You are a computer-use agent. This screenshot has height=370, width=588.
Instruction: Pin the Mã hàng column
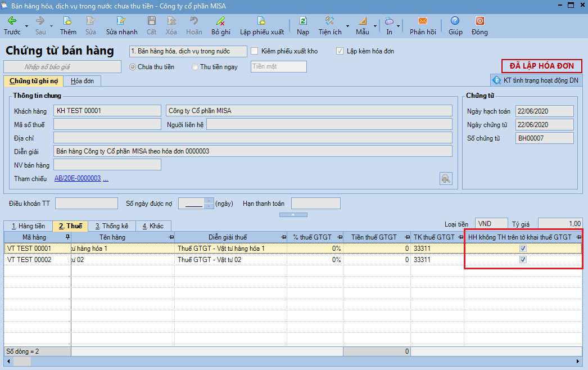click(67, 237)
